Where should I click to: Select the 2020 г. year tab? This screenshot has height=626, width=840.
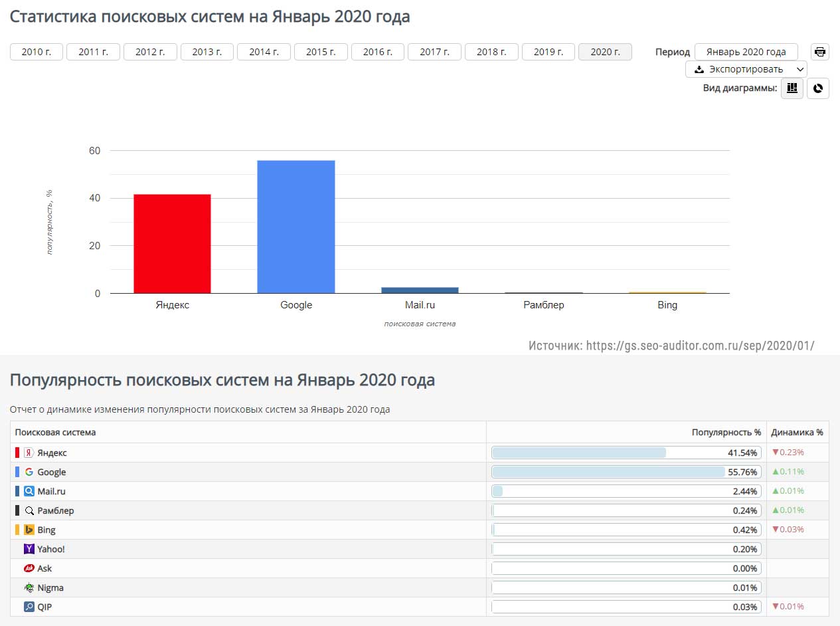(605, 52)
